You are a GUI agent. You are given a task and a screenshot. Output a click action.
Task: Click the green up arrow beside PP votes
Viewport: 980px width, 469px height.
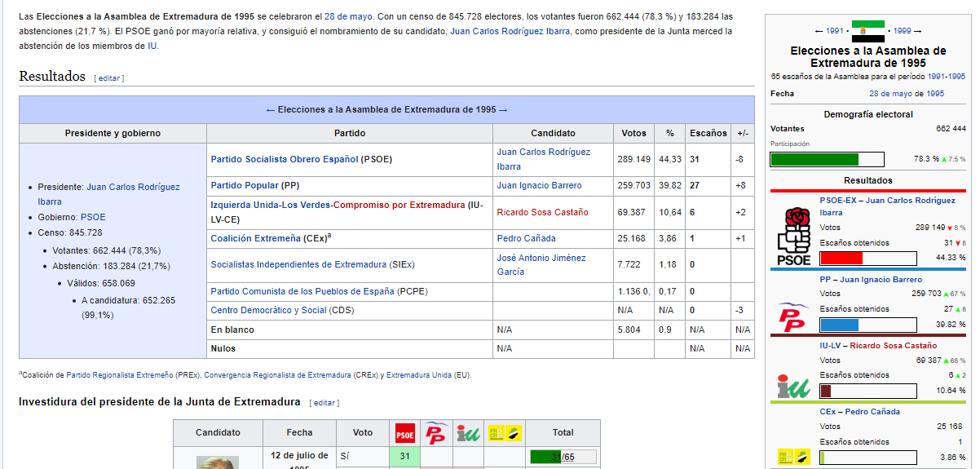tap(947, 294)
